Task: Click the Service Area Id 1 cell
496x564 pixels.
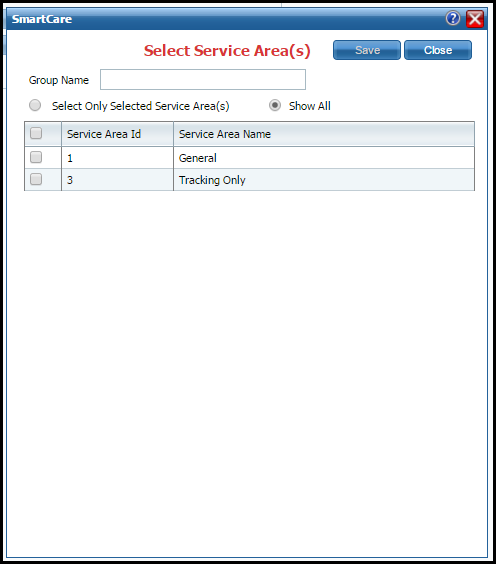Action: [117, 158]
